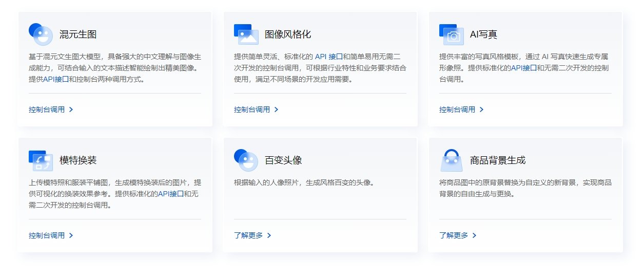Select the AI写真 card heading

483,34
